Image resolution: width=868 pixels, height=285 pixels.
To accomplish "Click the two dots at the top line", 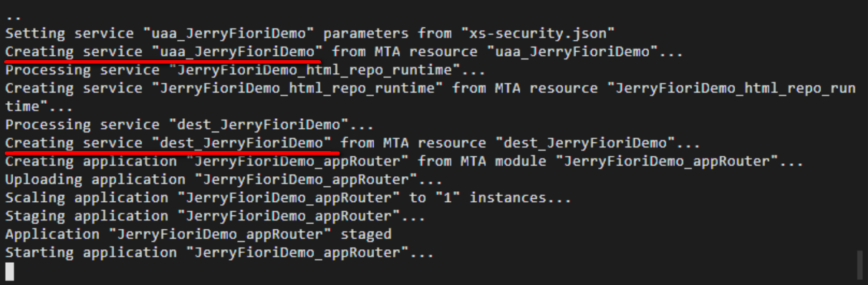I will pyautogui.click(x=13, y=16).
